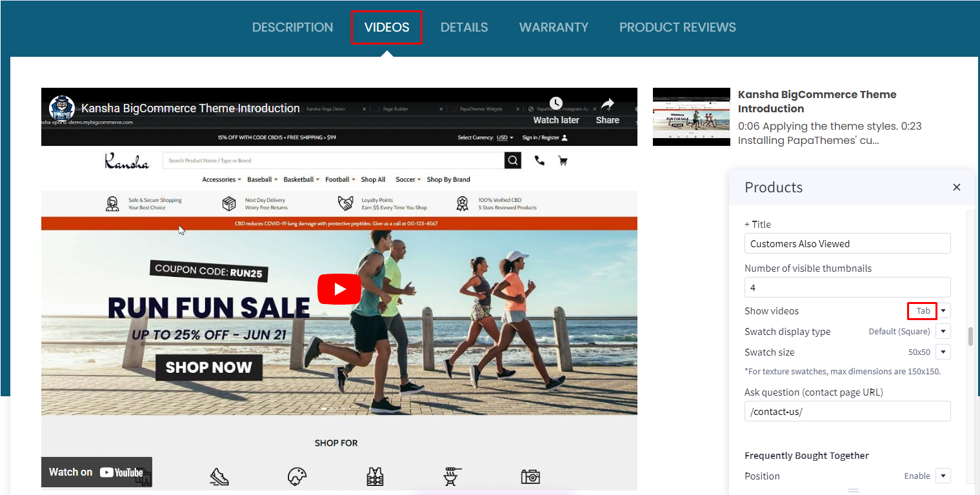Open the Show videos dropdown
This screenshot has width=980, height=495.
pos(943,311)
